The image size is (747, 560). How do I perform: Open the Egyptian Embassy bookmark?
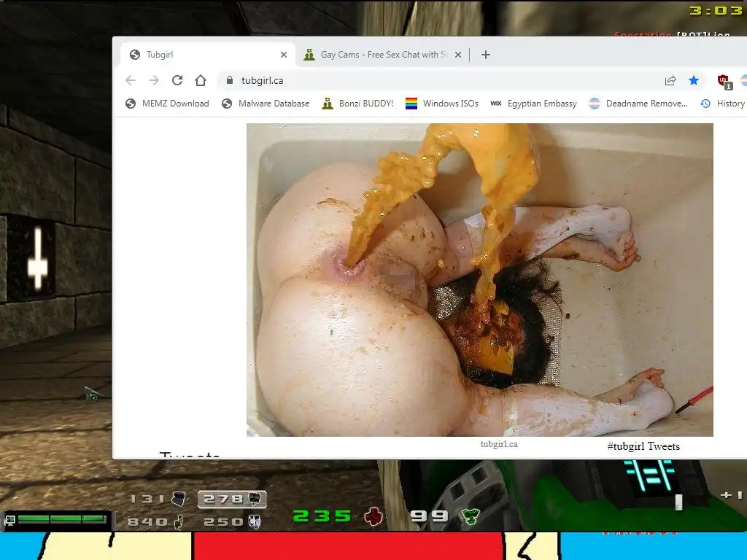[x=533, y=104]
